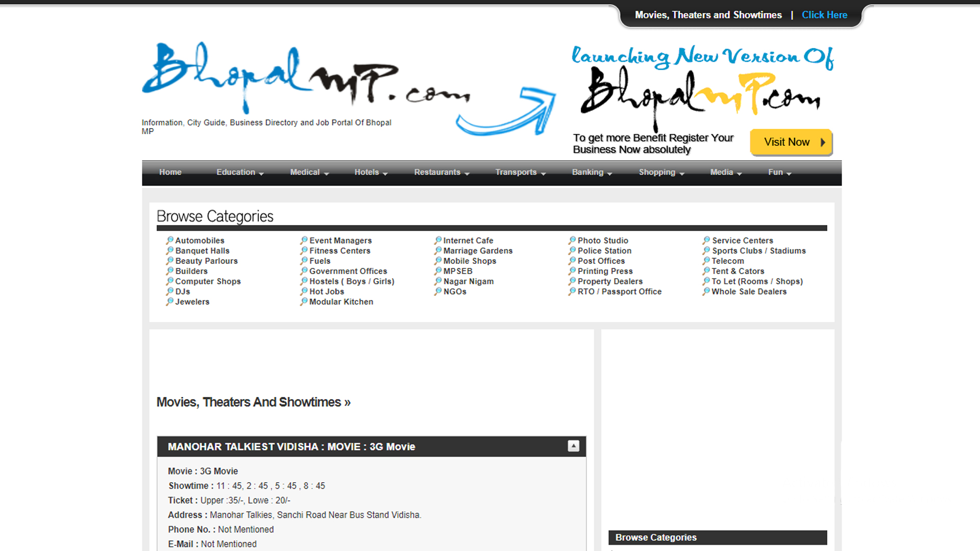Click the magnifier icon beside Telecom
This screenshot has width=980, height=551.
(x=706, y=261)
